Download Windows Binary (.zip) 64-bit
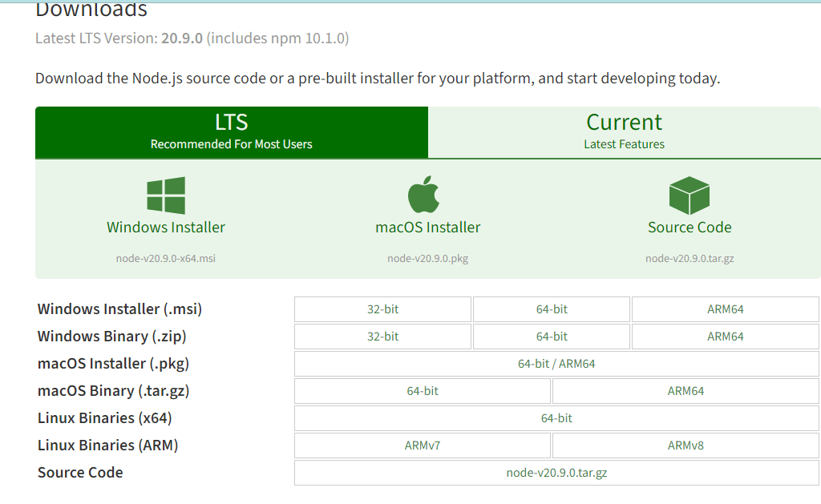The height and width of the screenshot is (504, 821). 552,337
